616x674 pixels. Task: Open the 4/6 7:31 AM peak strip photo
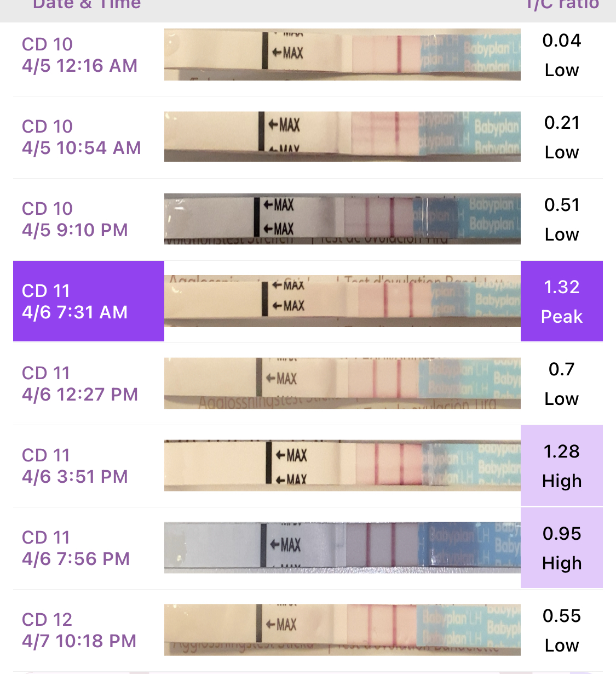coord(342,301)
